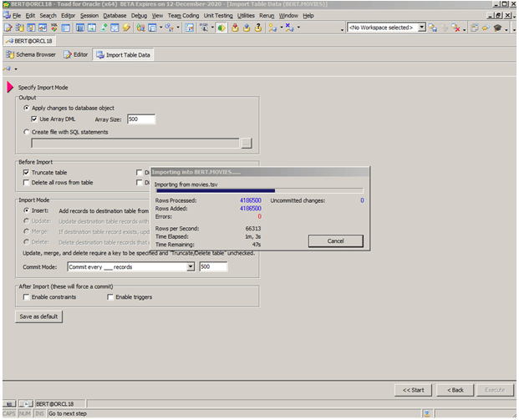Open the Commit Mode dropdown
The height and width of the screenshot is (420, 519).
point(191,266)
